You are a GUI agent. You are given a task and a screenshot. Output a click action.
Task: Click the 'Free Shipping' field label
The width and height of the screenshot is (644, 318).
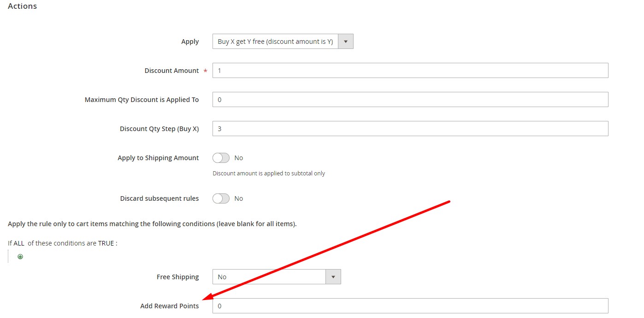(177, 277)
